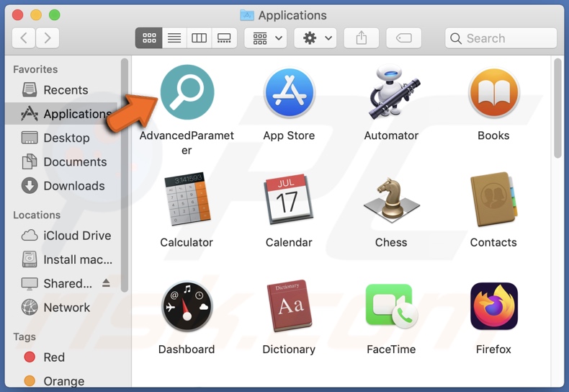Click the AdvancedParameter file name label
This screenshot has width=569, height=392.
pos(187,142)
